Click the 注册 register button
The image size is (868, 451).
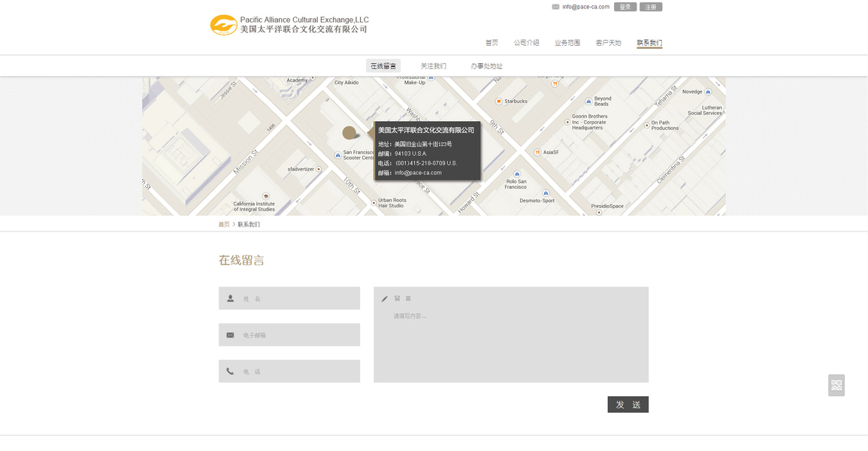[x=651, y=8]
